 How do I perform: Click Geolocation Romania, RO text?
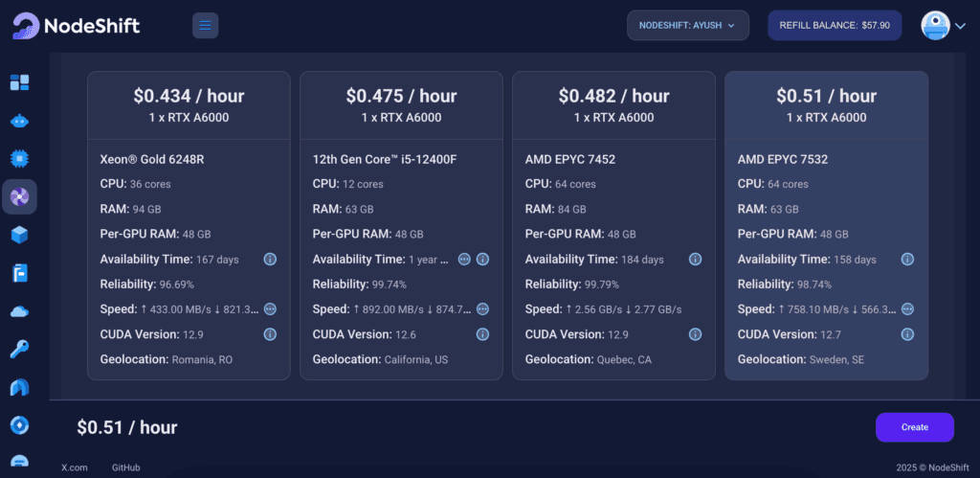click(166, 360)
